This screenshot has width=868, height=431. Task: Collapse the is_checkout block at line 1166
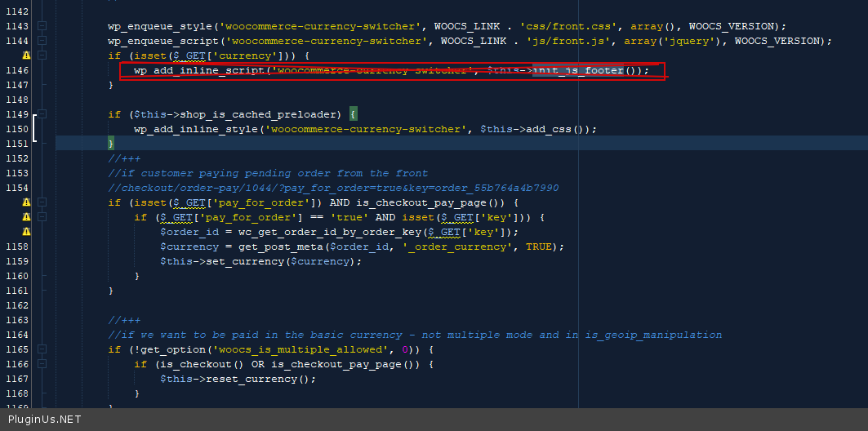pyautogui.click(x=42, y=364)
